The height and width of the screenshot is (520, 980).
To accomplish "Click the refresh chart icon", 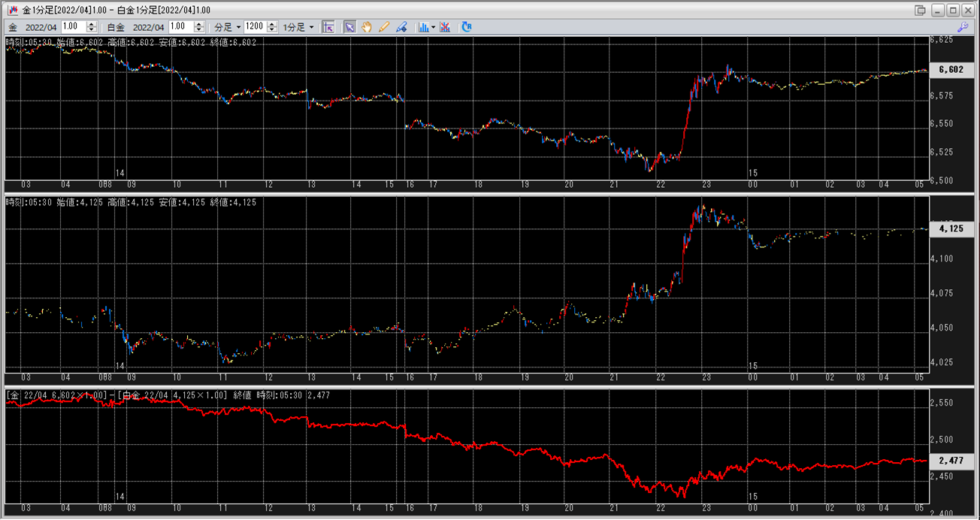I will (x=467, y=27).
